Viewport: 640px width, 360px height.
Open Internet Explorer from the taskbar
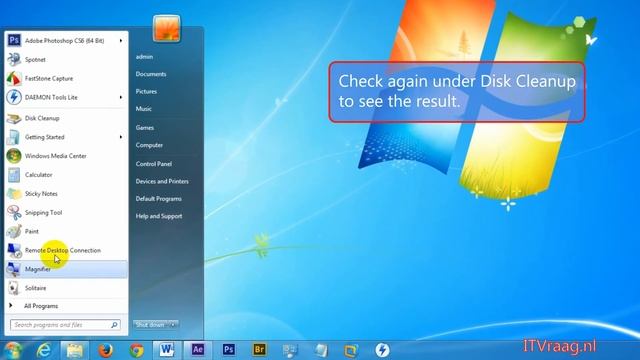coord(44,350)
